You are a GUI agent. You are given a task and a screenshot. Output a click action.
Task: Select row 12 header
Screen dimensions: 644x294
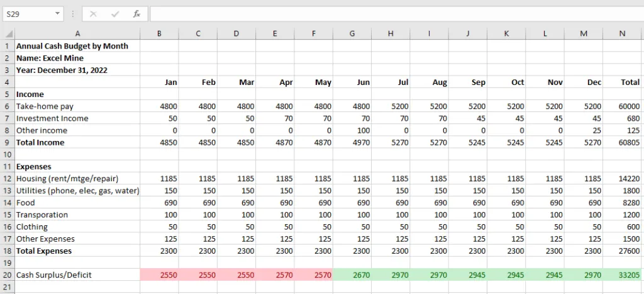click(8, 179)
